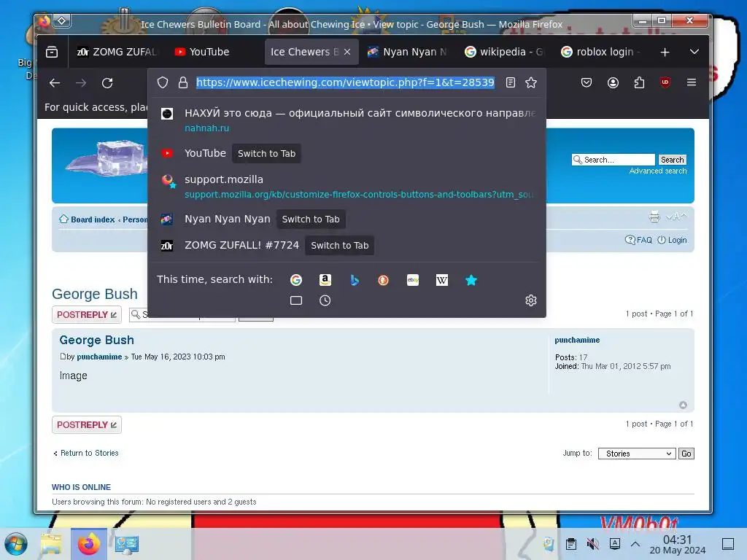The width and height of the screenshot is (747, 560).
Task: Switch to Tab for Nyan Nyan Nyan
Action: pos(311,219)
